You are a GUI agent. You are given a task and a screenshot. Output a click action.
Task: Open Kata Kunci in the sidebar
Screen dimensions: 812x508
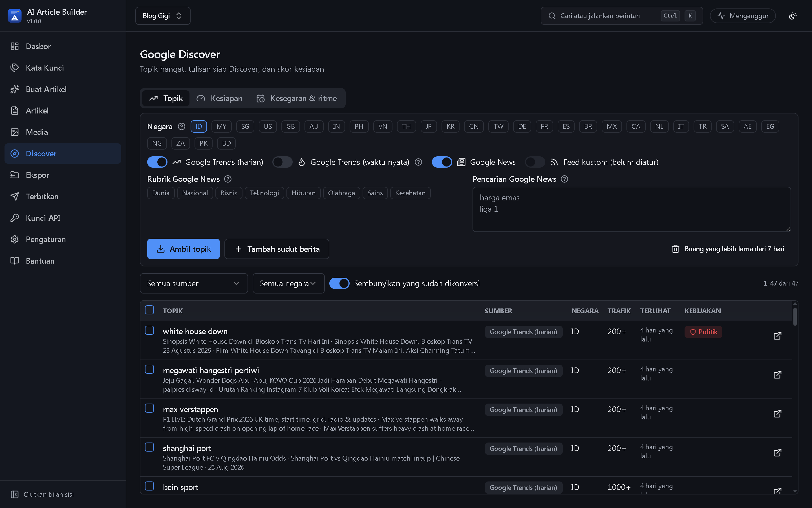[63, 68]
